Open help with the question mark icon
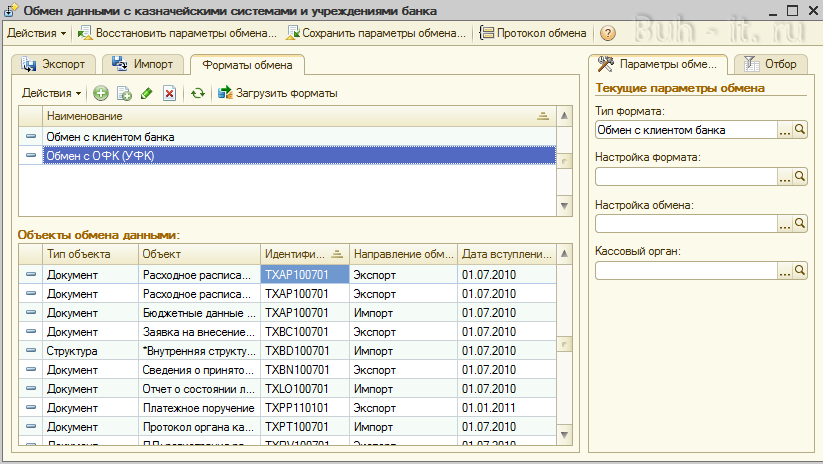The width and height of the screenshot is (823, 464). point(607,33)
